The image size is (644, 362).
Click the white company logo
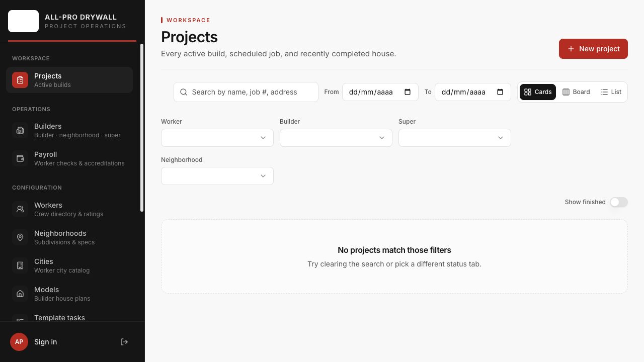[23, 21]
